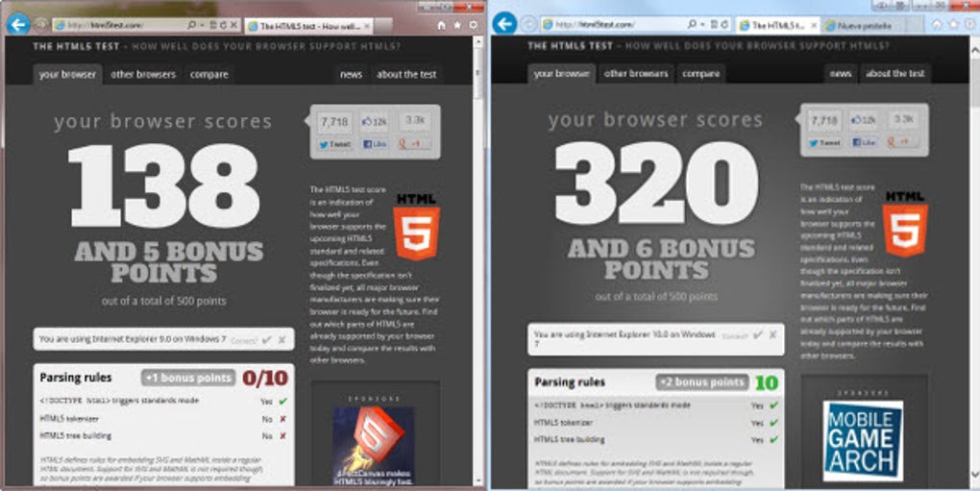This screenshot has height=491, width=980.
Task: Open the sponsor rocket ad in IE 9 window
Action: click(x=374, y=446)
